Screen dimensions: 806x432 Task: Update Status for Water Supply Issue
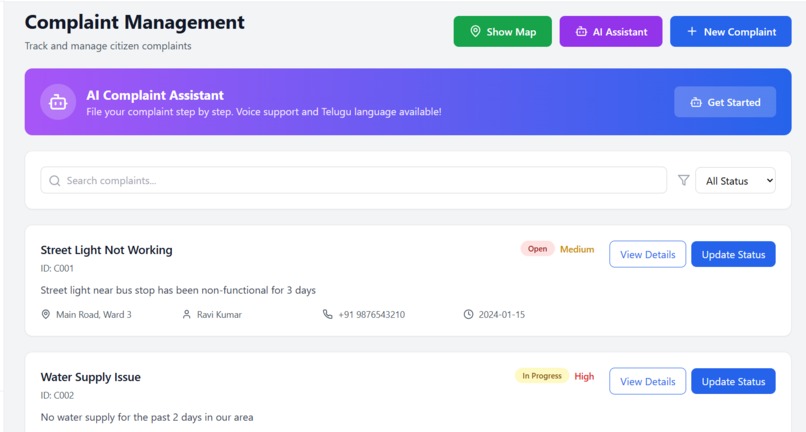733,381
